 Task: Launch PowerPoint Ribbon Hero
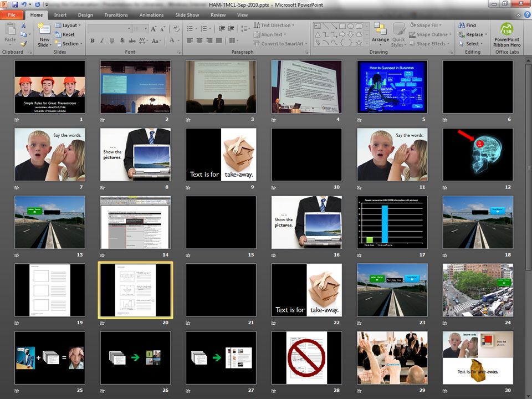pyautogui.click(x=507, y=35)
